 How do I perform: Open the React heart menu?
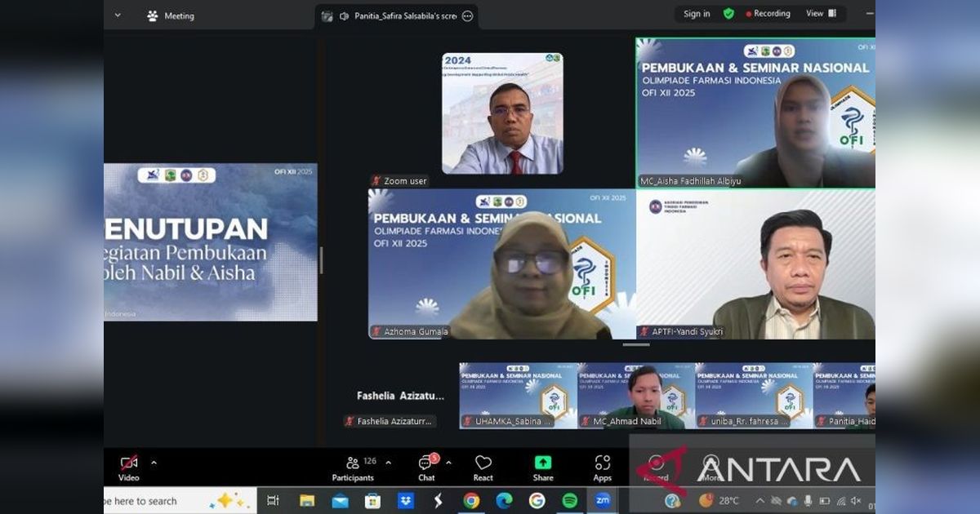483,468
